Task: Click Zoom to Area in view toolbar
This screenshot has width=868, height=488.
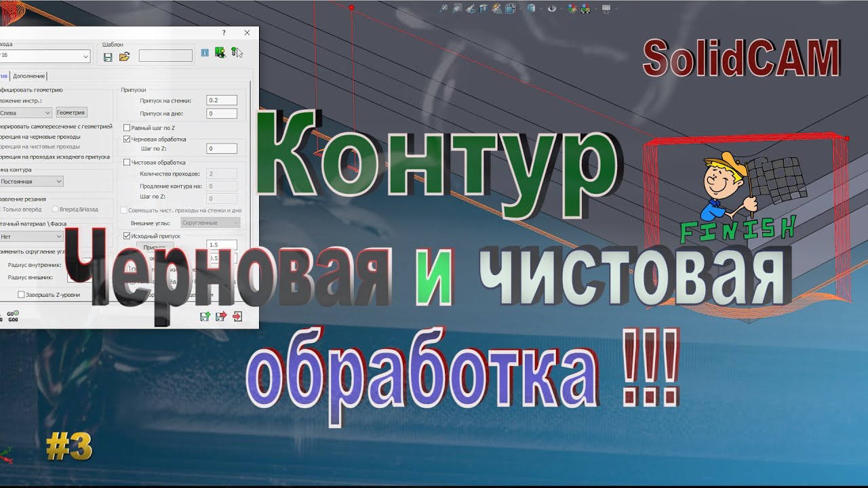Action: click(x=457, y=8)
